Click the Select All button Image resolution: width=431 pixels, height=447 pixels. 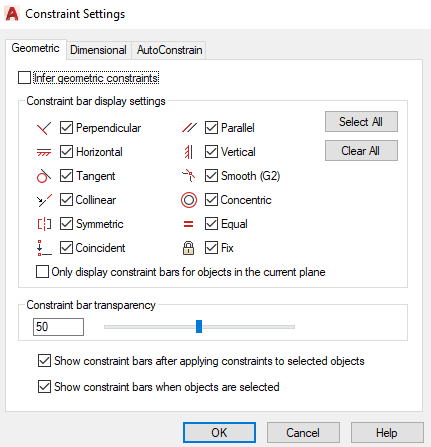(361, 122)
